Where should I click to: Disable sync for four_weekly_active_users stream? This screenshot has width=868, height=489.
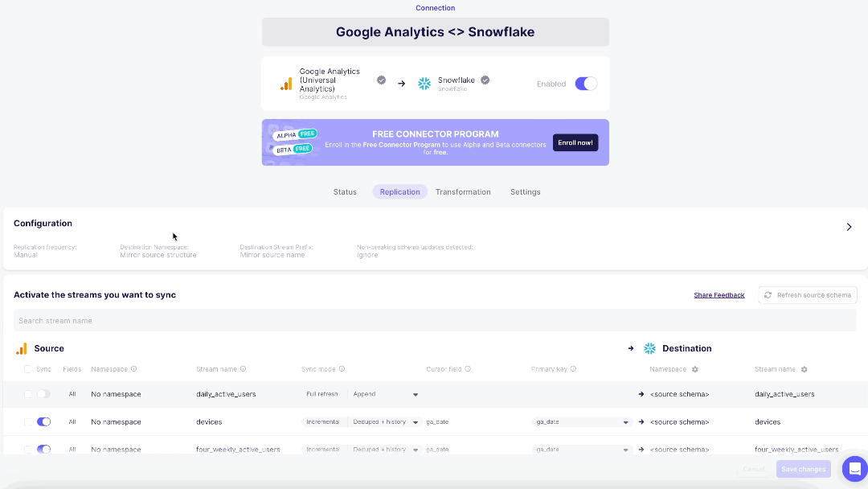click(x=43, y=449)
